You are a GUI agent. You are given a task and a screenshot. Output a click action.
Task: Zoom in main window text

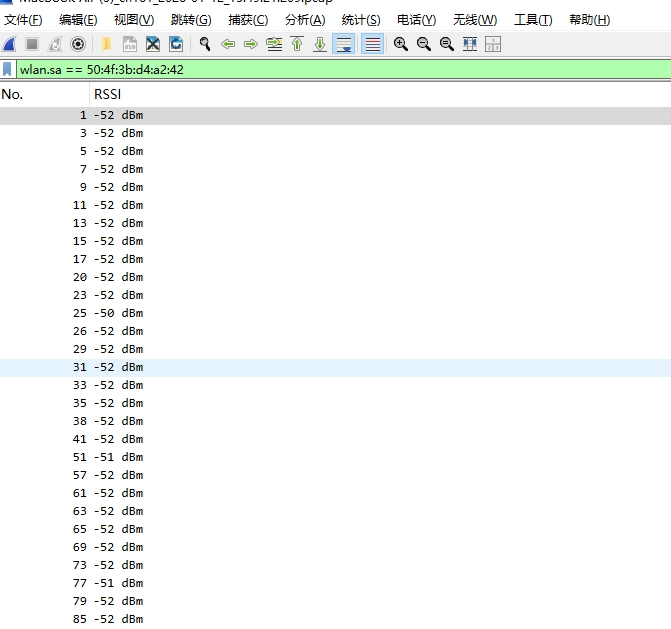(x=401, y=44)
